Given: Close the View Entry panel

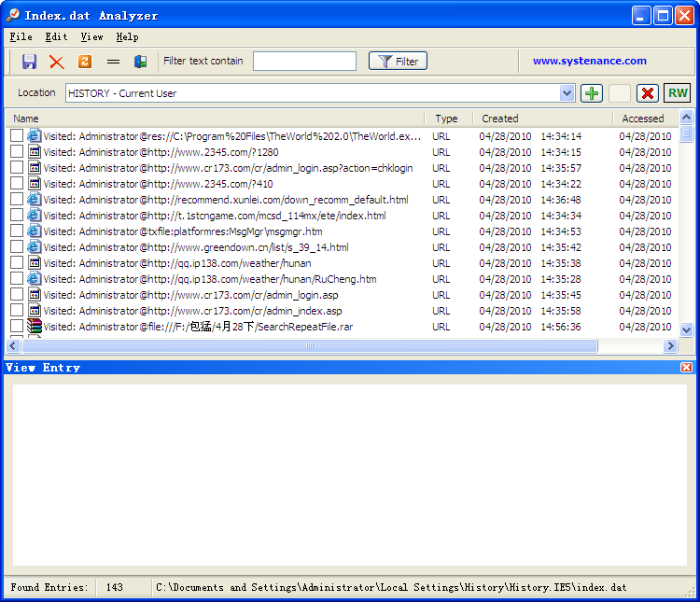Looking at the screenshot, I should click(687, 368).
